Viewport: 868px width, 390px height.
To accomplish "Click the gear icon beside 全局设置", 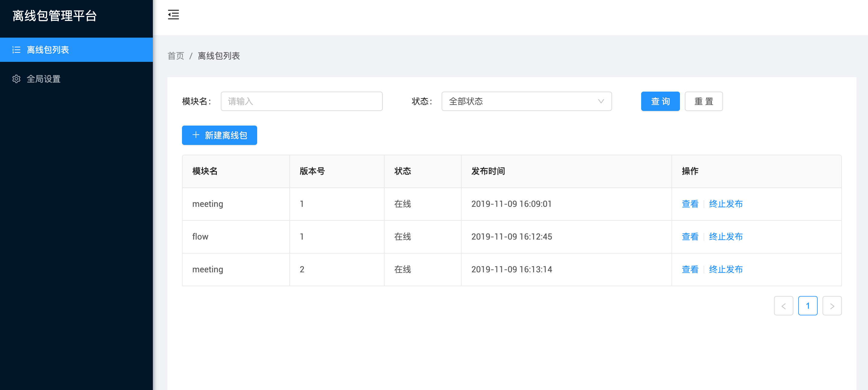I will 16,79.
